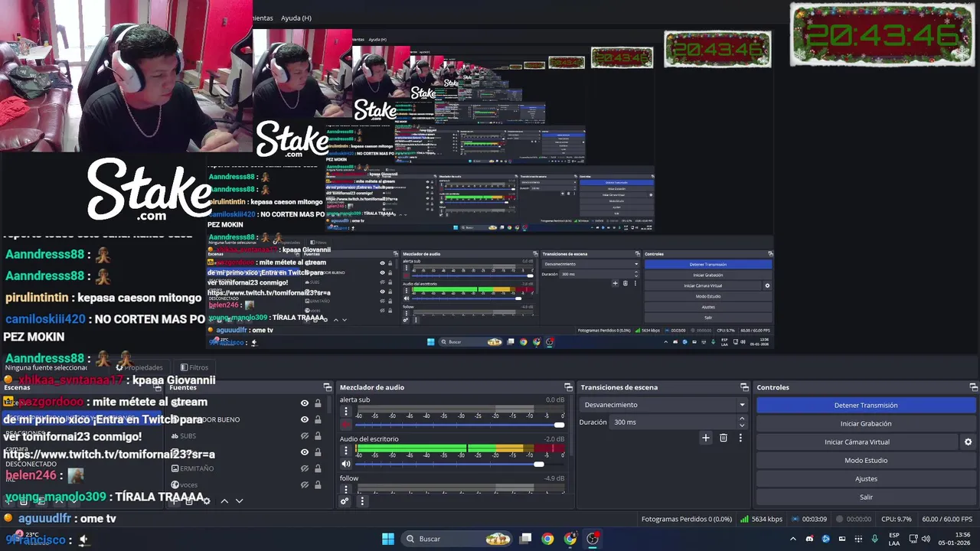Click the microphone tray icon
The height and width of the screenshot is (551, 980).
coord(874,539)
